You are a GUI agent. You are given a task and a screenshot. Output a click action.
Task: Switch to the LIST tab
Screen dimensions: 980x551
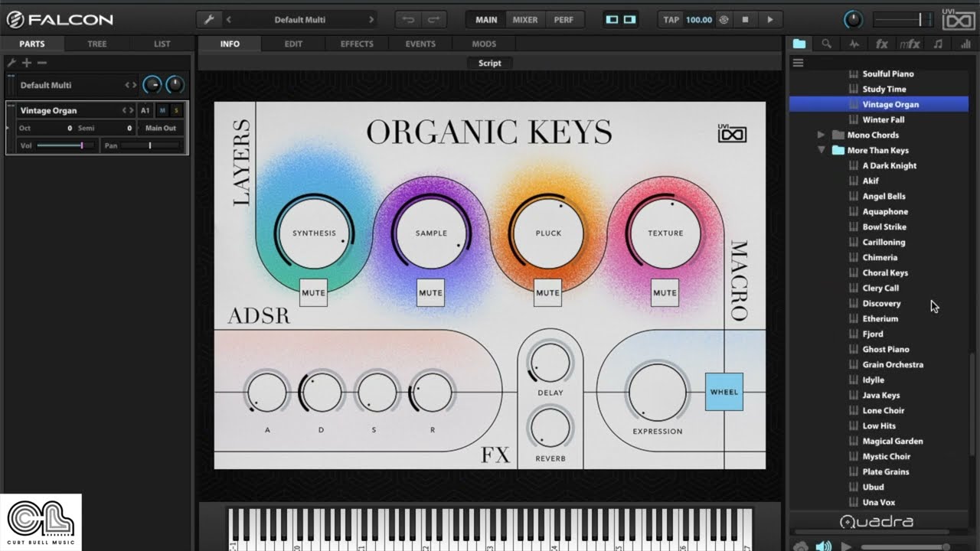point(162,44)
